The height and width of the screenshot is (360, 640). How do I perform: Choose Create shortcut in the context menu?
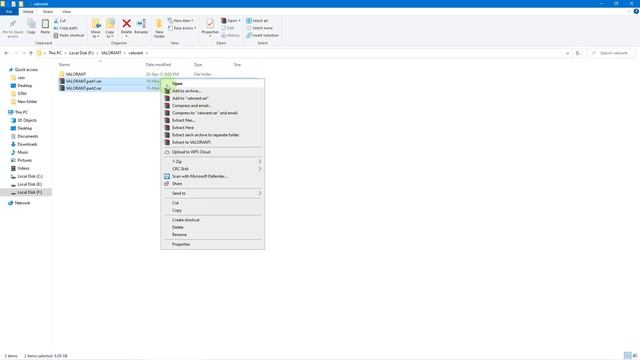(212, 220)
